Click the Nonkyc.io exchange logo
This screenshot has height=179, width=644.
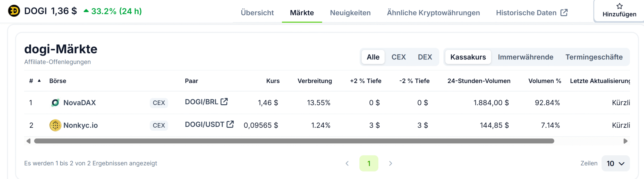click(55, 125)
